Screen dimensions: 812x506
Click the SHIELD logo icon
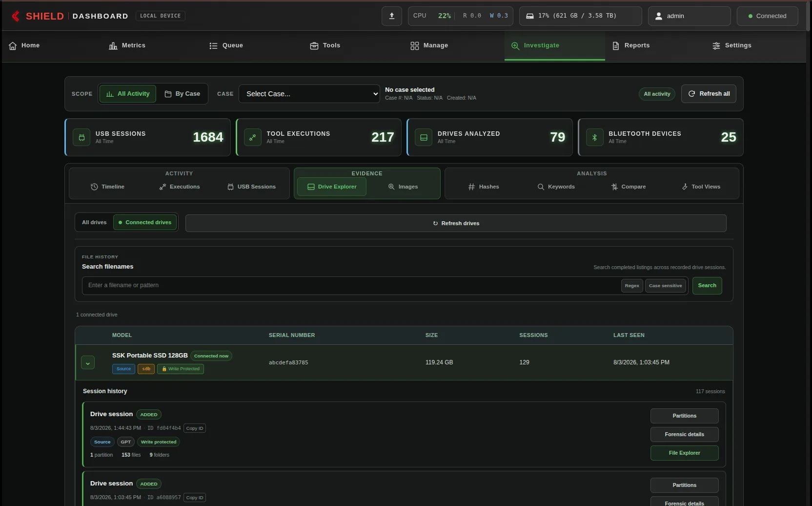(16, 16)
